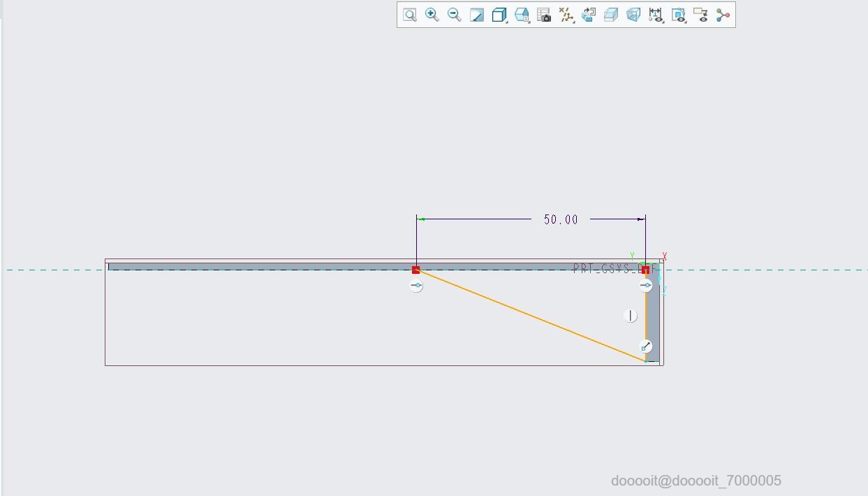Select the vertical constraint symbol
Image resolution: width=868 pixels, height=496 pixels.
coord(631,316)
